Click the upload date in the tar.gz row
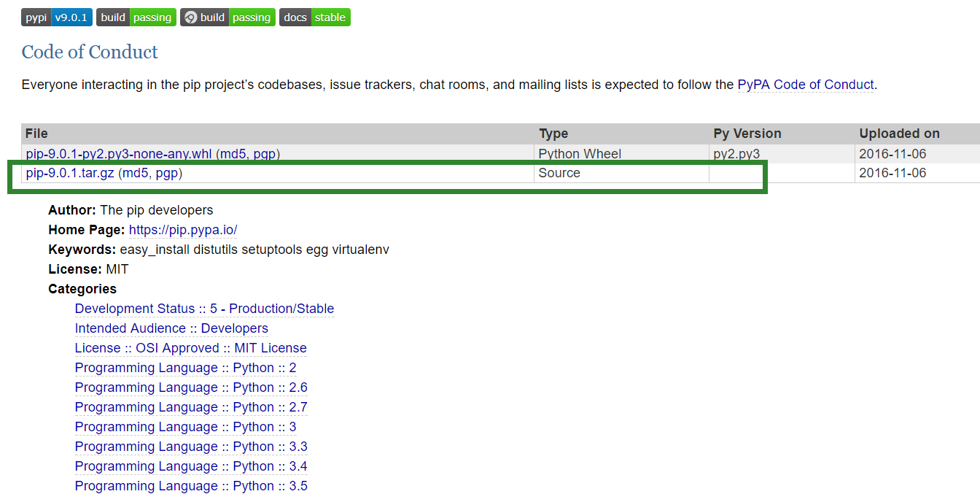 pyautogui.click(x=892, y=173)
